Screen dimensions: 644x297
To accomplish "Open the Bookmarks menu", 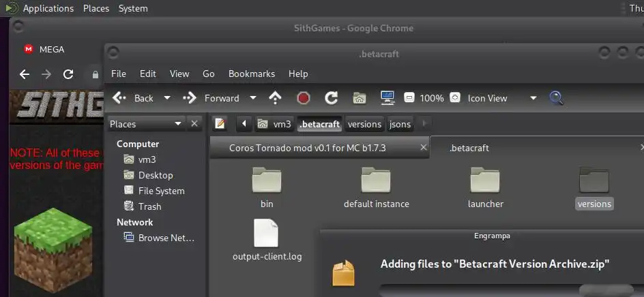I will (x=252, y=74).
